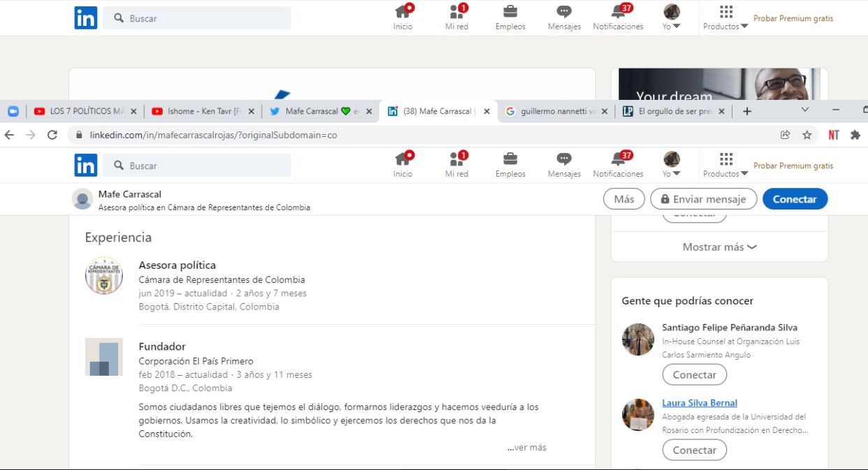The image size is (868, 470).
Task: Bookmark page with the star icon
Action: 808,134
